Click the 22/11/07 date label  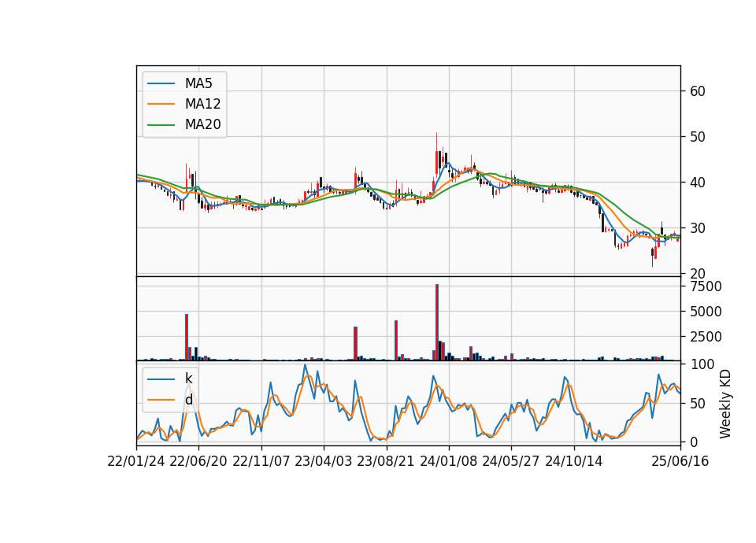(x=261, y=462)
